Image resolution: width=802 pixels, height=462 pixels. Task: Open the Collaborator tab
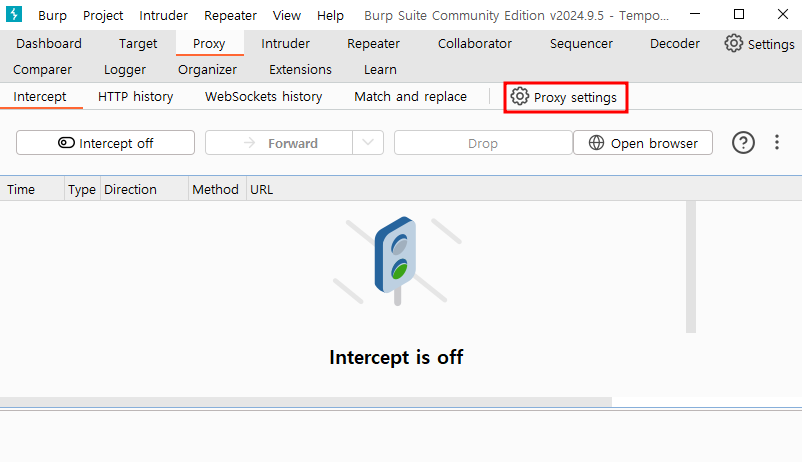(475, 43)
